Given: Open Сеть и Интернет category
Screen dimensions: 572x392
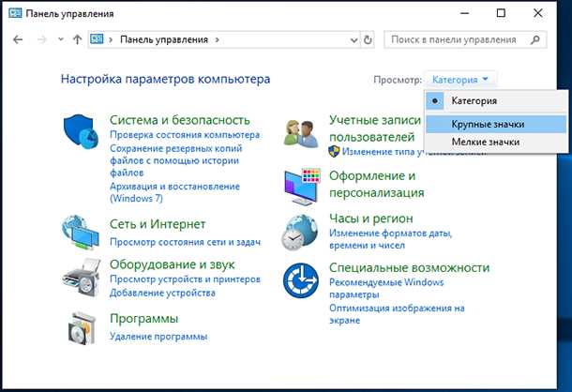Looking at the screenshot, I should (x=158, y=224).
